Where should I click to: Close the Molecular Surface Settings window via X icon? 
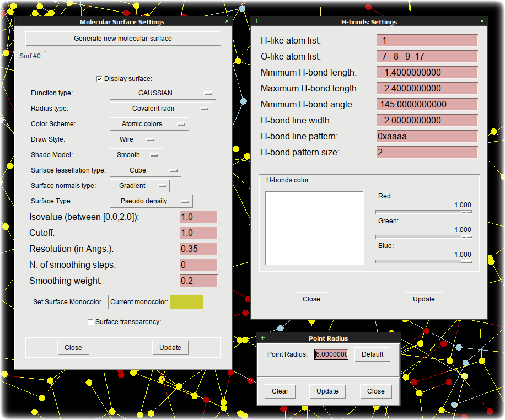coord(227,21)
